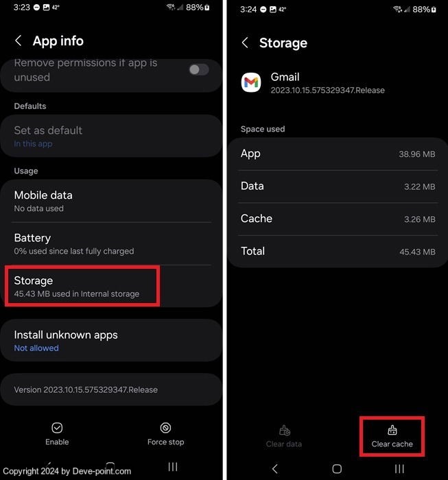448x480 pixels.
Task: Tap the Enable checkmark icon
Action: (57, 428)
